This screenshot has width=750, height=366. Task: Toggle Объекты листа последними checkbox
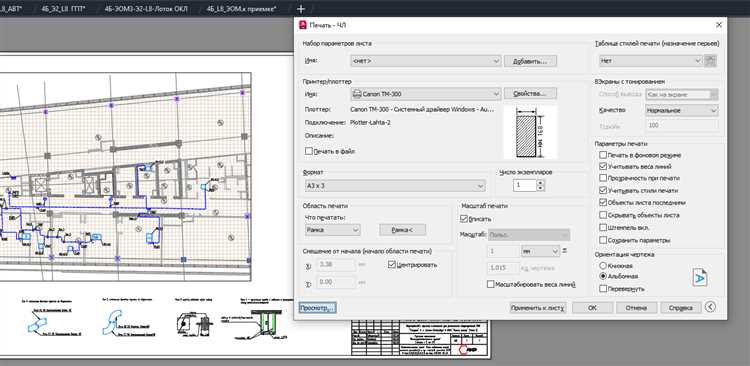coord(603,202)
